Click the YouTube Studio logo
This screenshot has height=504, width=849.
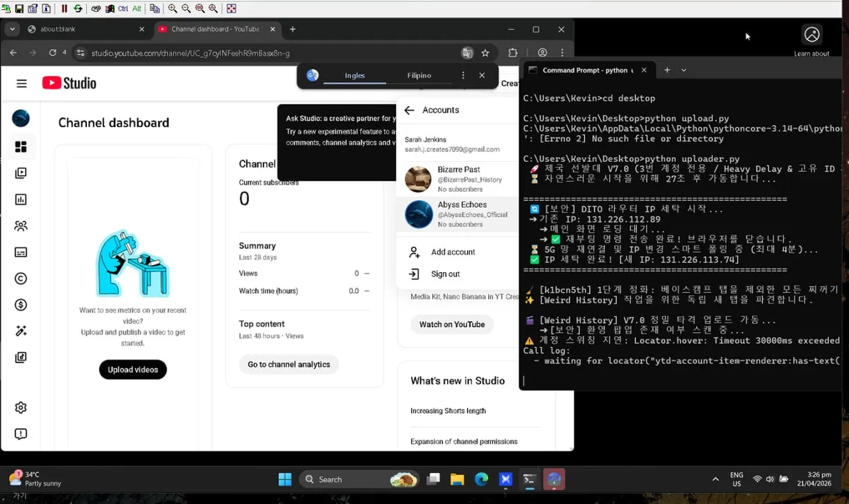[69, 83]
